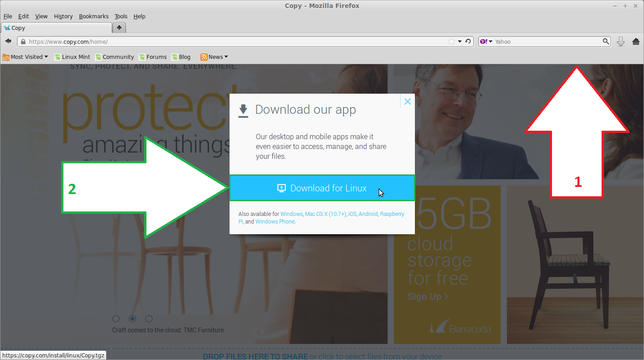Expand the News feed bookmark dropdown
The image size is (644, 360).
[x=214, y=57]
